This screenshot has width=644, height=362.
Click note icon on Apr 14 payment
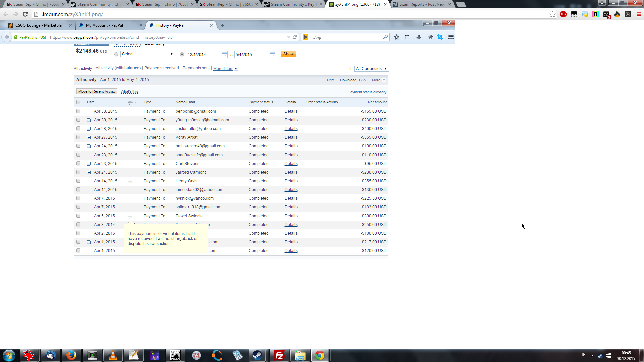[x=130, y=181]
